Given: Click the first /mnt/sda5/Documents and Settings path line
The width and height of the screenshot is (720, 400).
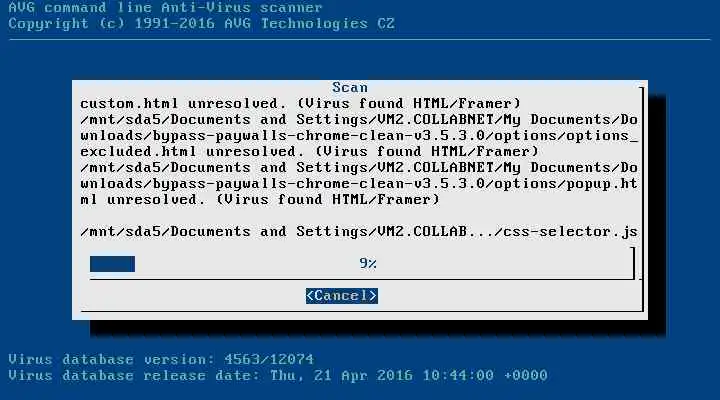Looking at the screenshot, I should (359, 119).
